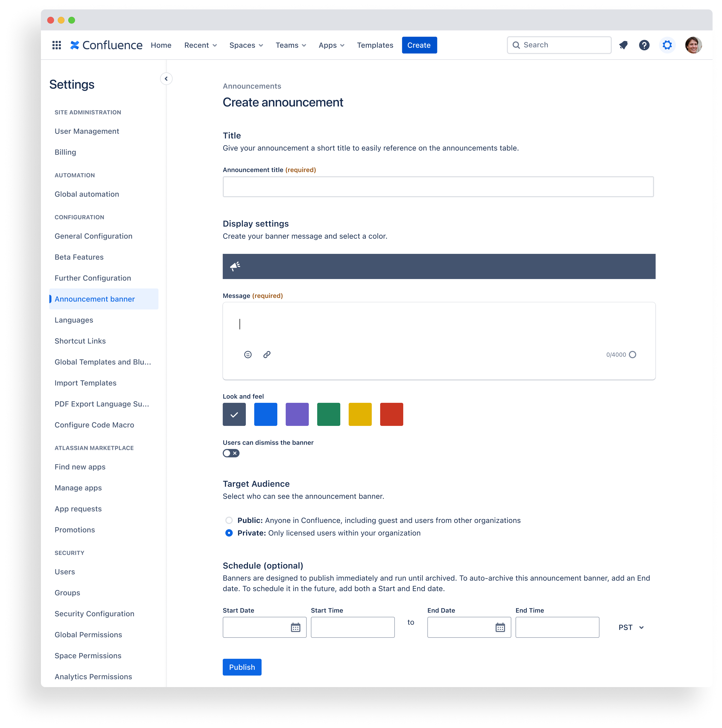This screenshot has width=722, height=728.
Task: Select the red color swatch for banner
Action: 392,414
